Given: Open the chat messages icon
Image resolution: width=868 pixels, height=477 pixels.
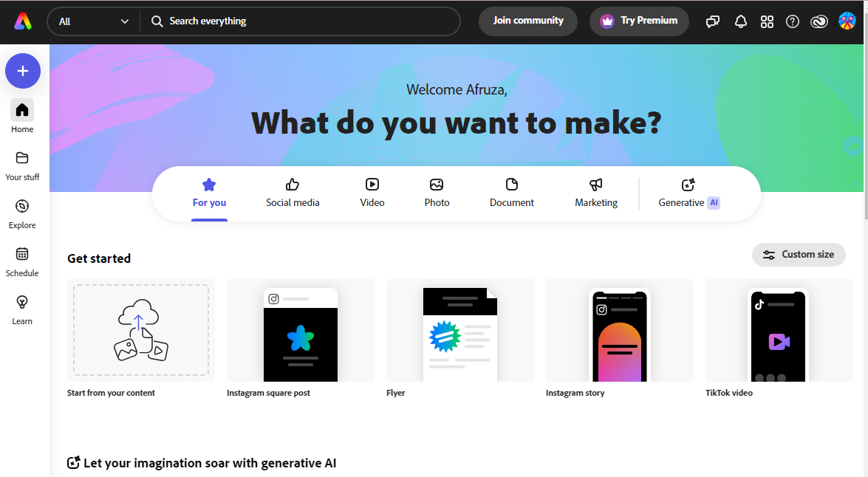Looking at the screenshot, I should 712,21.
